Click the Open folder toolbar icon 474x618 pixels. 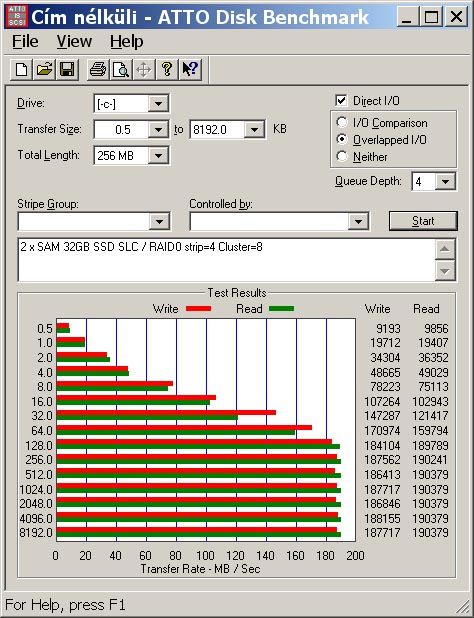tap(44, 70)
